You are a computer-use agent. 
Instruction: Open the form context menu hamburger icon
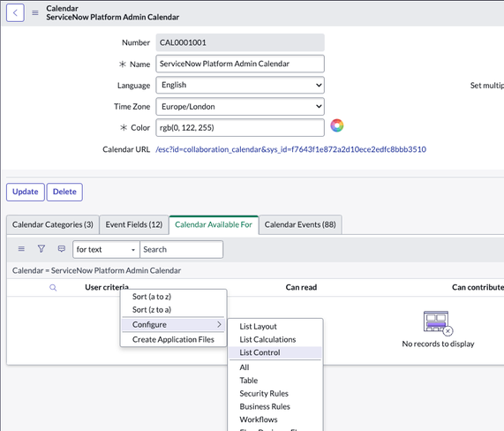[35, 13]
